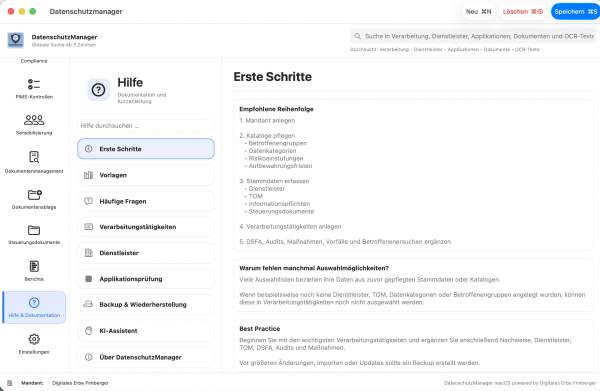600x391 pixels.
Task: Open the Dienstleister help topic
Action: click(146, 253)
